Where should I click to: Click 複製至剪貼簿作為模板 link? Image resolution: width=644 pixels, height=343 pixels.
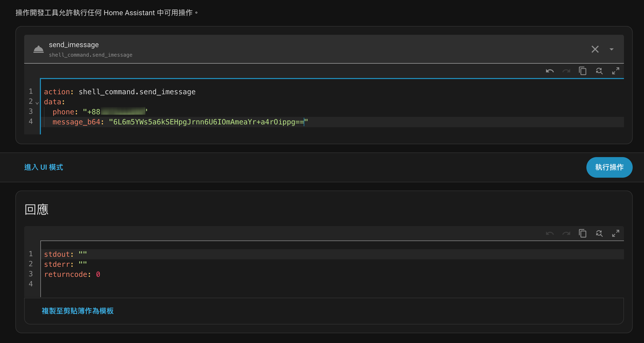[78, 311]
